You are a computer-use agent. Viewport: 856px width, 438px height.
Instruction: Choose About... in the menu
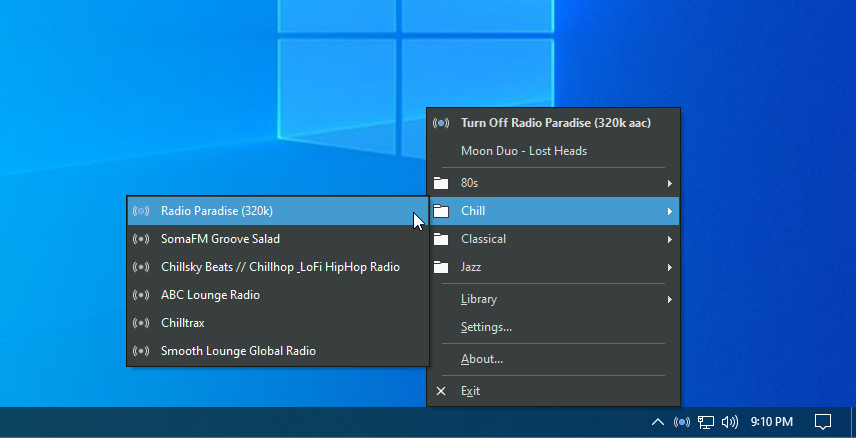(x=554, y=359)
